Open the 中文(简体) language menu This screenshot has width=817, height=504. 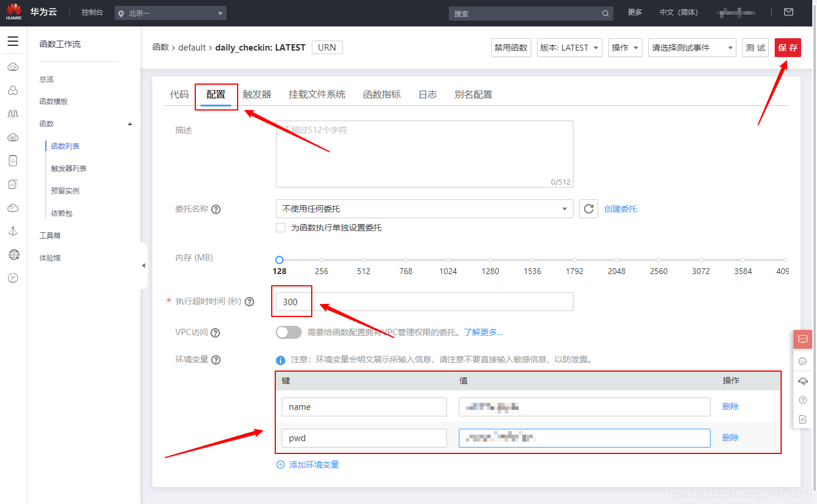pos(678,12)
